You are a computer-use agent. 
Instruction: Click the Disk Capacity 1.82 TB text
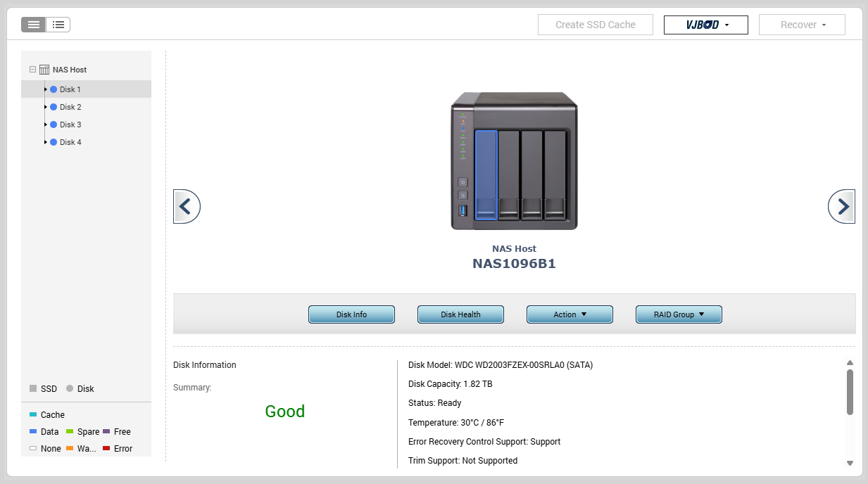point(451,384)
